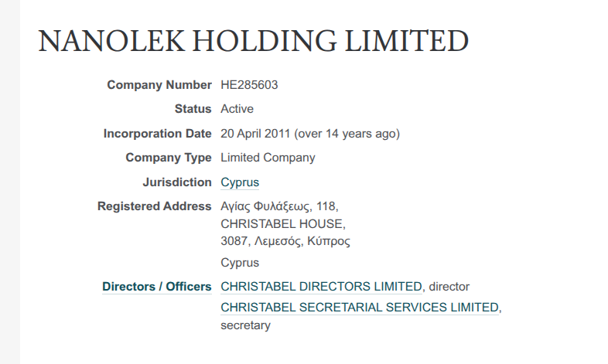Viewport: 608px width, 364px height.
Task: Click the 3087, Λεμεσός, Κύπρος address line
Action: [x=285, y=241]
